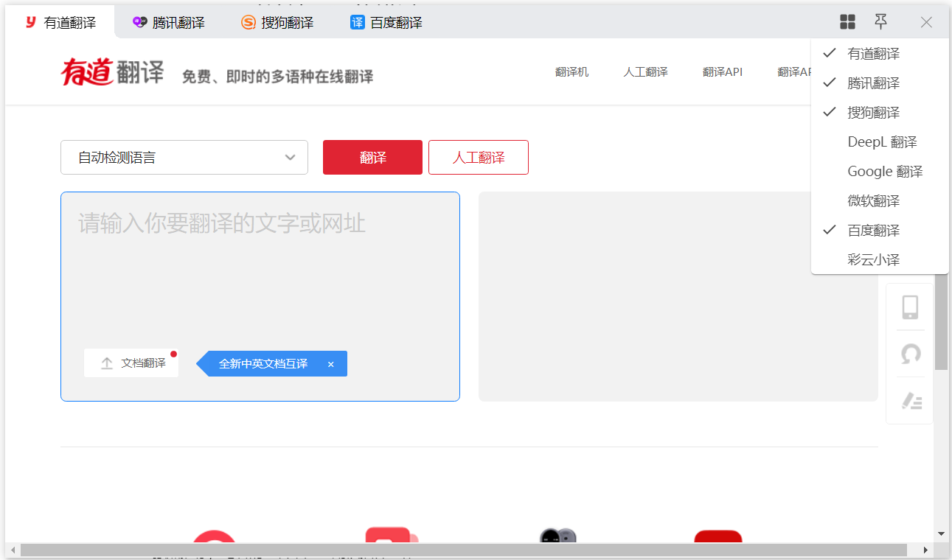Image resolution: width=952 pixels, height=560 pixels.
Task: Open the 翻译API nav link
Action: [723, 71]
